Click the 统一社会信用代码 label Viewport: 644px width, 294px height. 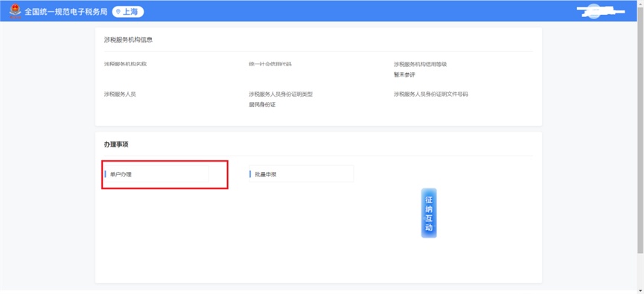(x=270, y=64)
